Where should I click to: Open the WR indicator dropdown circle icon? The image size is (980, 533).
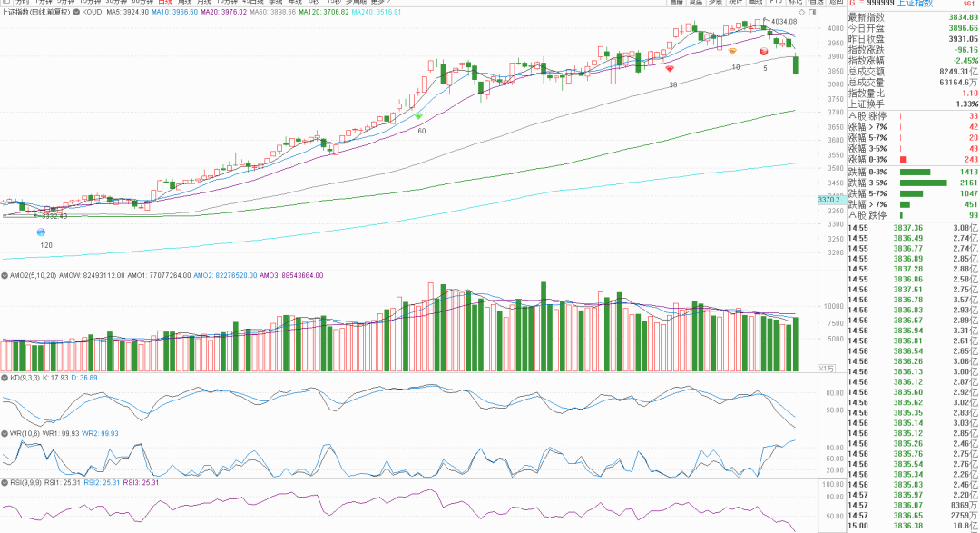[5, 433]
